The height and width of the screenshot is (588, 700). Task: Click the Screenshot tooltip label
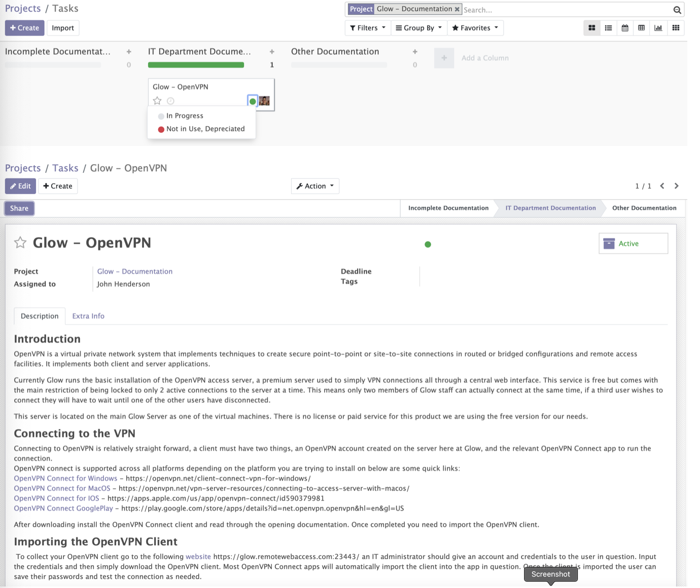click(551, 574)
